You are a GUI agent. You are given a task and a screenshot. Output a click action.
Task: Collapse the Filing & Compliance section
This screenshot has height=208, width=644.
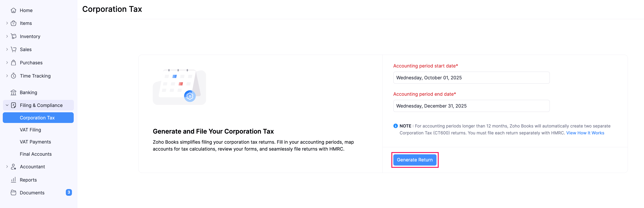[7, 105]
